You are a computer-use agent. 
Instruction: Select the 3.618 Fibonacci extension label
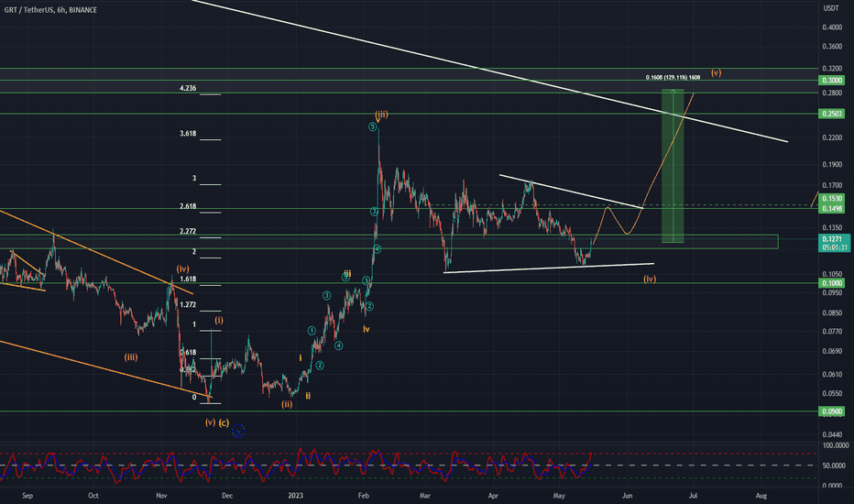coord(188,134)
